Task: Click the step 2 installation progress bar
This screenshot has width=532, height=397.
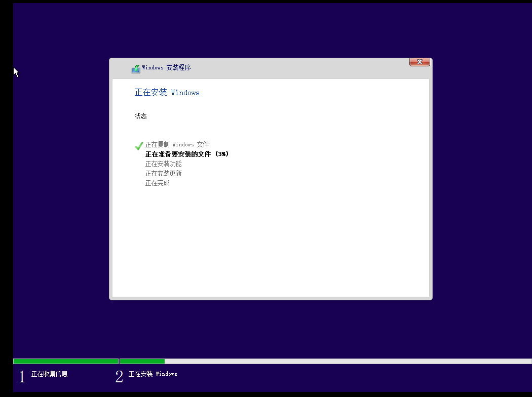Action: pos(326,362)
